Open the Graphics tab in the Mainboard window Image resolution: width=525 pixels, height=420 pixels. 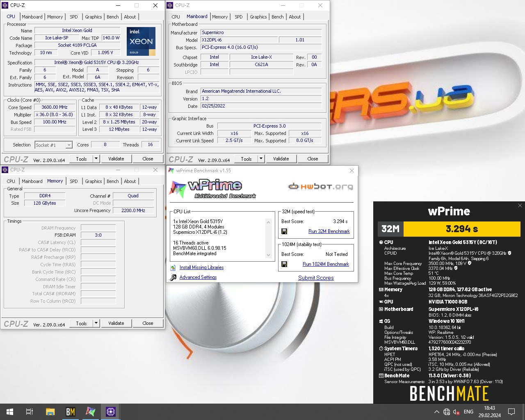[258, 17]
